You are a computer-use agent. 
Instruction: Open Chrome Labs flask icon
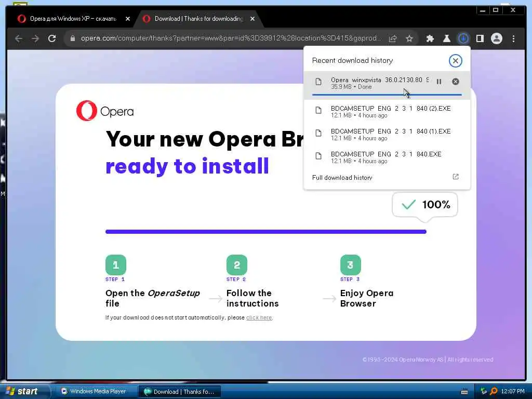(446, 38)
